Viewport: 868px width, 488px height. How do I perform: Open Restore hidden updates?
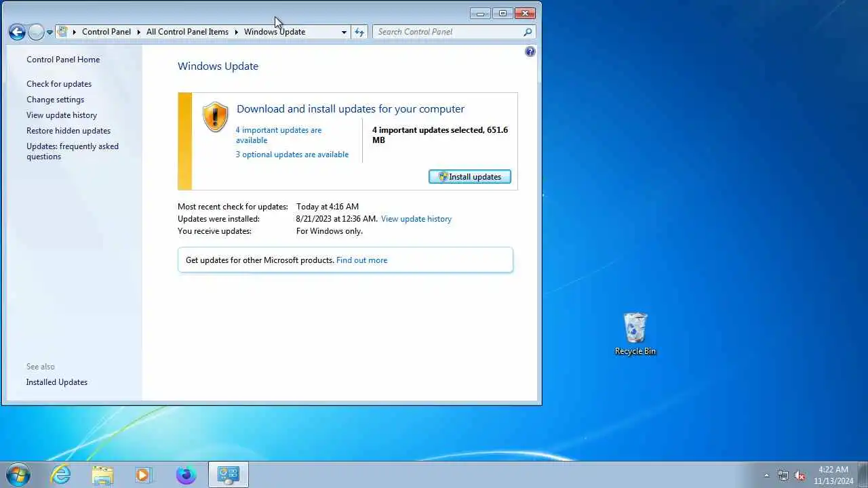68,131
